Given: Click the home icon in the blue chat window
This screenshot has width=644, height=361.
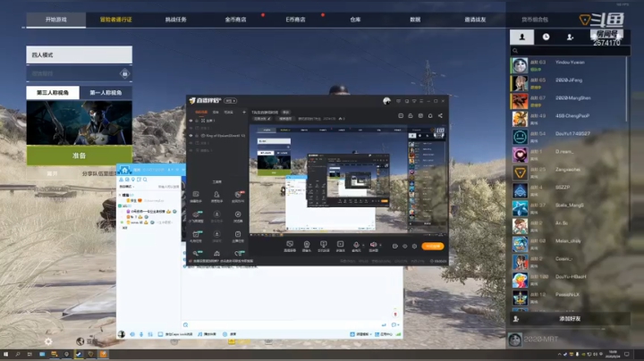Looking at the screenshot, I should (125, 170).
